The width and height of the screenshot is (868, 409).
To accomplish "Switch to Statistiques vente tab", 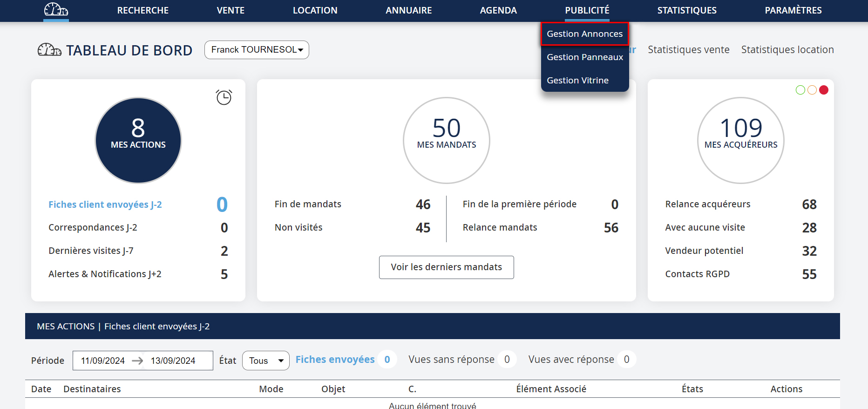I will 688,50.
